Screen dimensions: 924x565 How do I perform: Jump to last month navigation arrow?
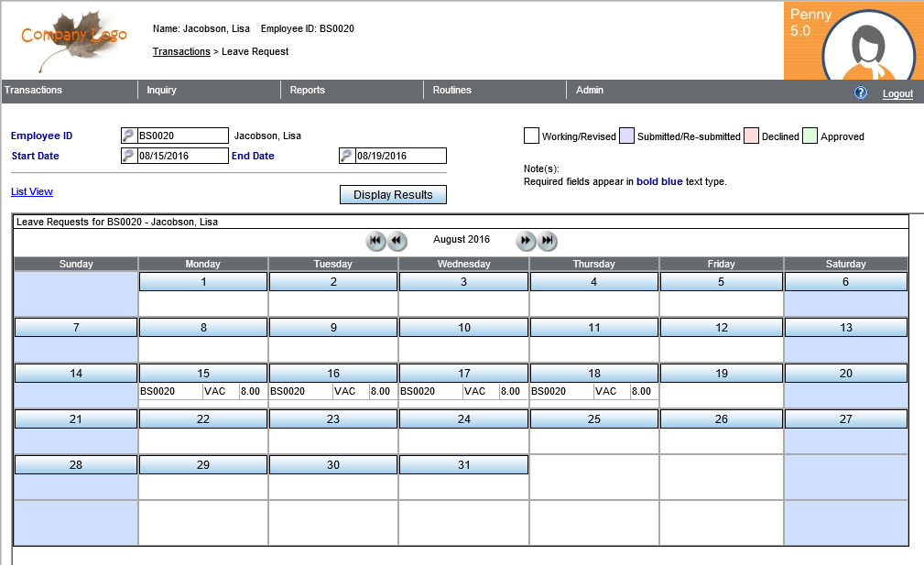(x=547, y=241)
